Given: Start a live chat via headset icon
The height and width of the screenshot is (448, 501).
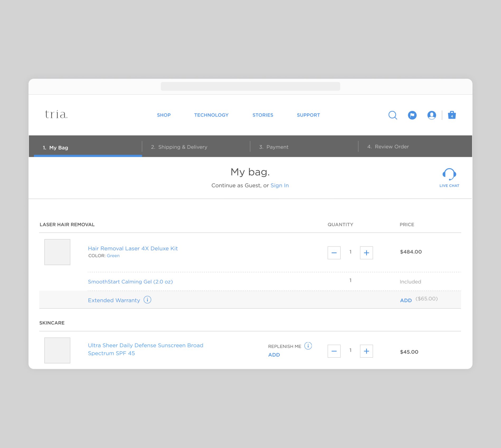Looking at the screenshot, I should coord(449,174).
